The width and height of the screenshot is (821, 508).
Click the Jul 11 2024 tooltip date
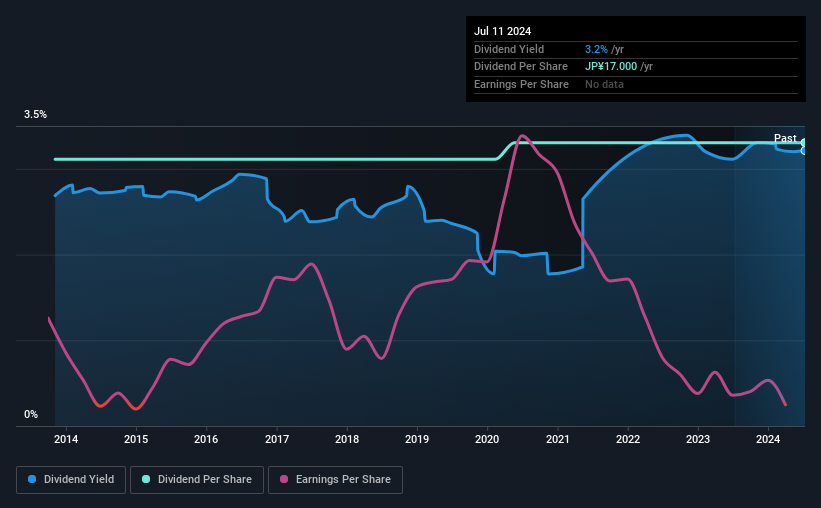pyautogui.click(x=503, y=31)
